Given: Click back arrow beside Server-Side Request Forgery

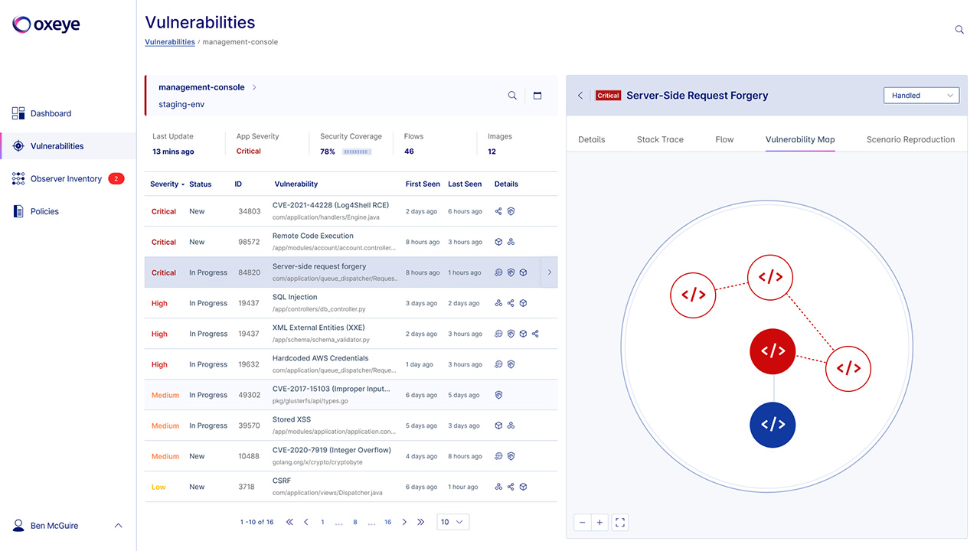Looking at the screenshot, I should (x=580, y=96).
